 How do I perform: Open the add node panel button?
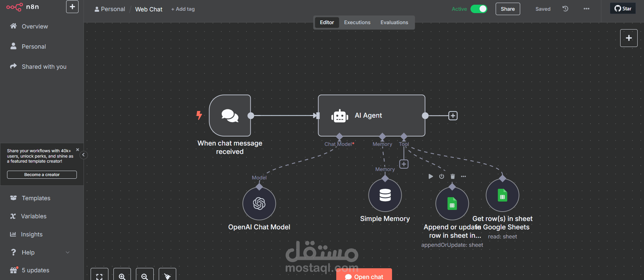tap(629, 38)
